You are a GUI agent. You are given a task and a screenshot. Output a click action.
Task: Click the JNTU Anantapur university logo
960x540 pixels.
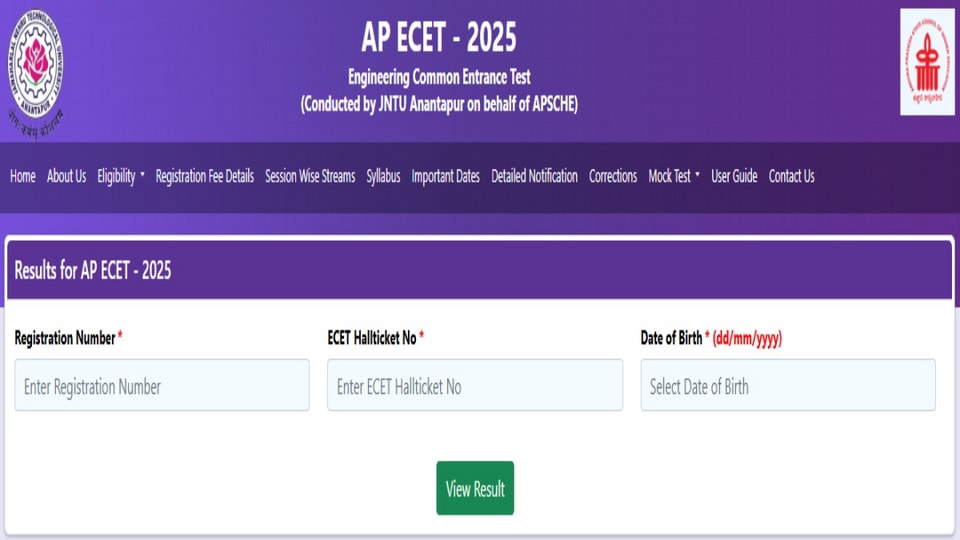[x=36, y=65]
